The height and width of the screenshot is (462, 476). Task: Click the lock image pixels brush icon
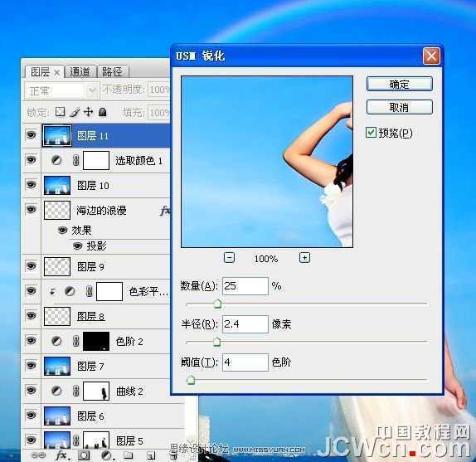point(75,112)
